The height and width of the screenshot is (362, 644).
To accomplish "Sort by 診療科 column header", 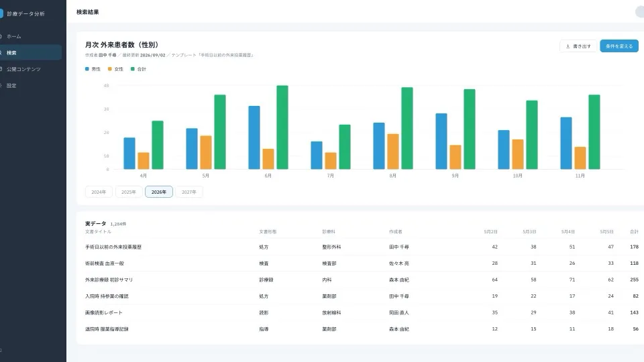I will coord(329,231).
